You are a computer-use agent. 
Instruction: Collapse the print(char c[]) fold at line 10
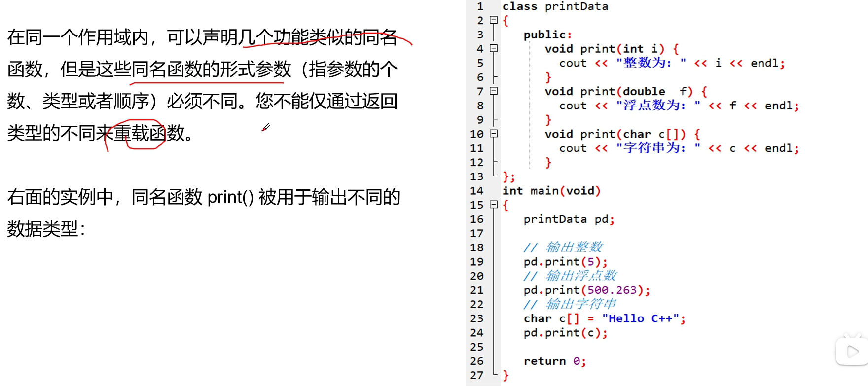[x=493, y=134]
